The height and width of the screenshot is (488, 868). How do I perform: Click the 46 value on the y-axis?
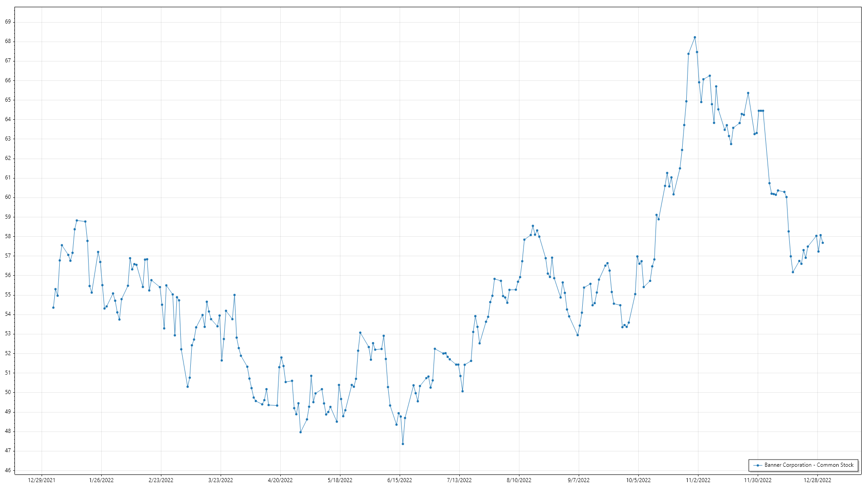(8, 470)
